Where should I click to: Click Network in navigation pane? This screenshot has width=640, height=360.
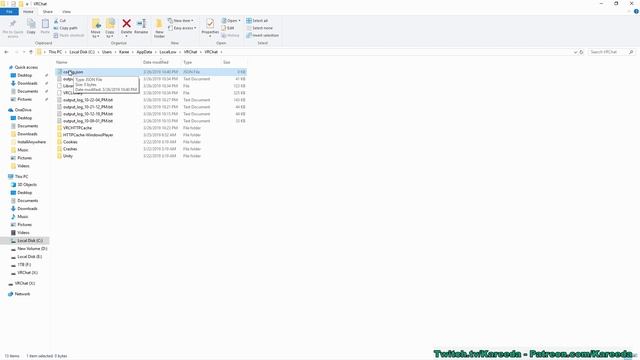[22, 294]
